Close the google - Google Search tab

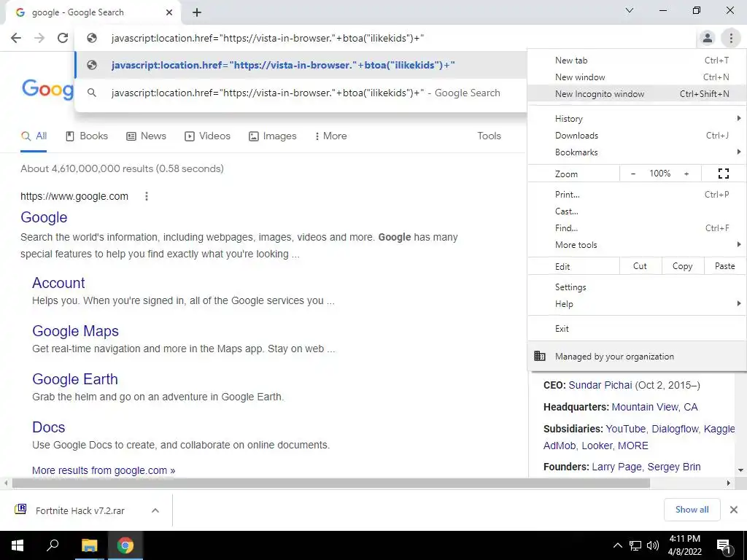[169, 12]
